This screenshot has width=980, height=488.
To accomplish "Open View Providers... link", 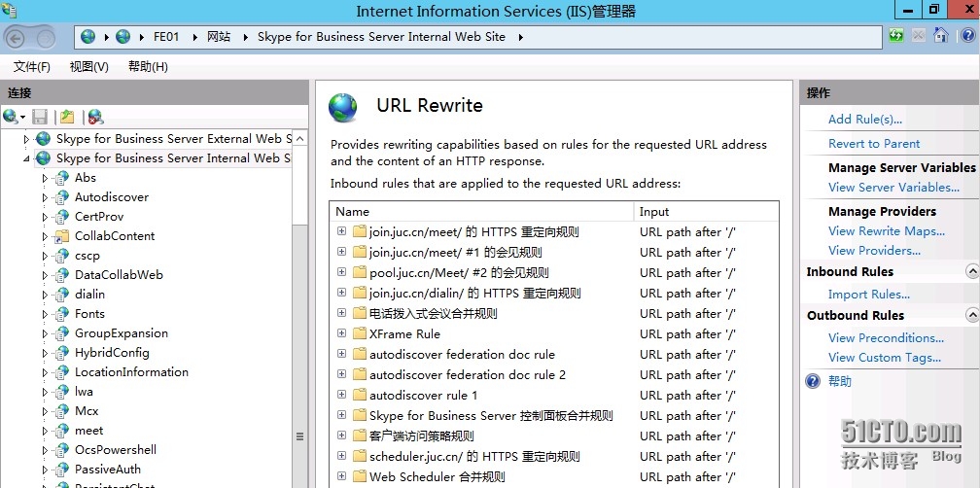I will pos(874,251).
